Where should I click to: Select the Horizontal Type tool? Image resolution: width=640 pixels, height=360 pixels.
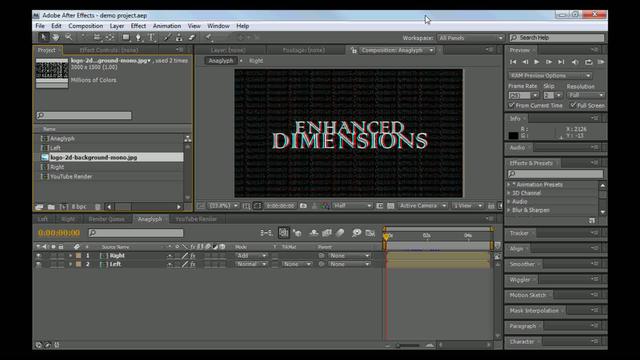point(151,38)
